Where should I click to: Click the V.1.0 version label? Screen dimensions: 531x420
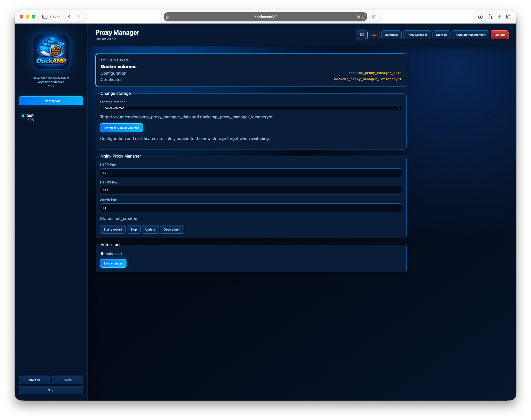point(51,86)
